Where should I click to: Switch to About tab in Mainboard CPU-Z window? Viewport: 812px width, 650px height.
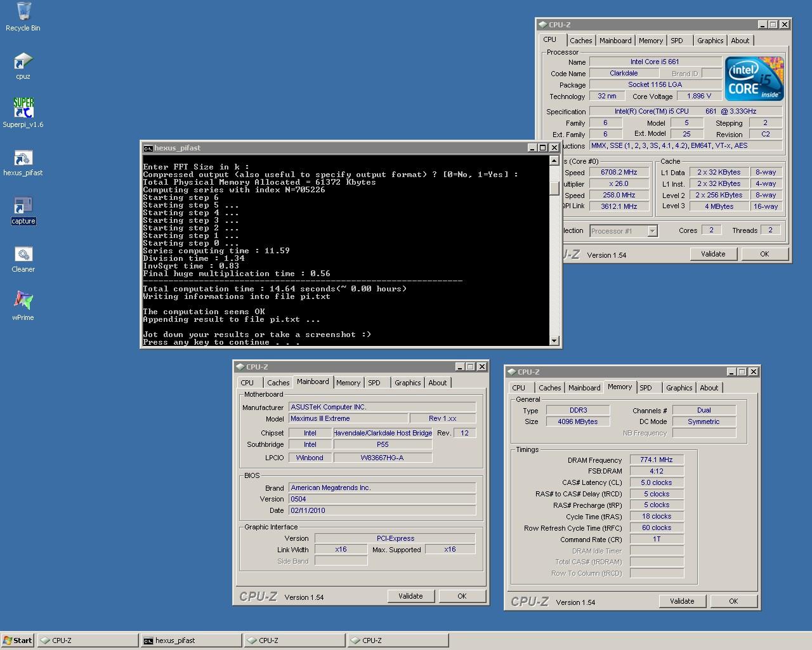pos(437,383)
